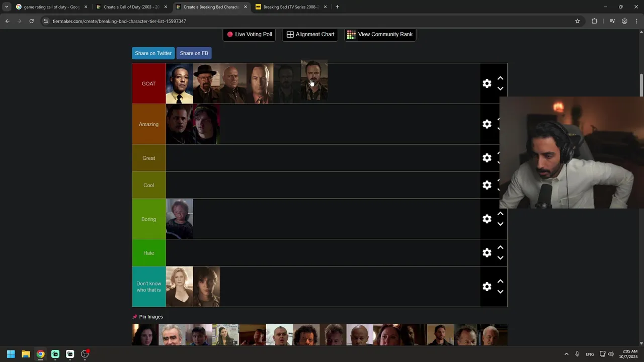
Task: Move the GOAT row up
Action: pos(500,78)
